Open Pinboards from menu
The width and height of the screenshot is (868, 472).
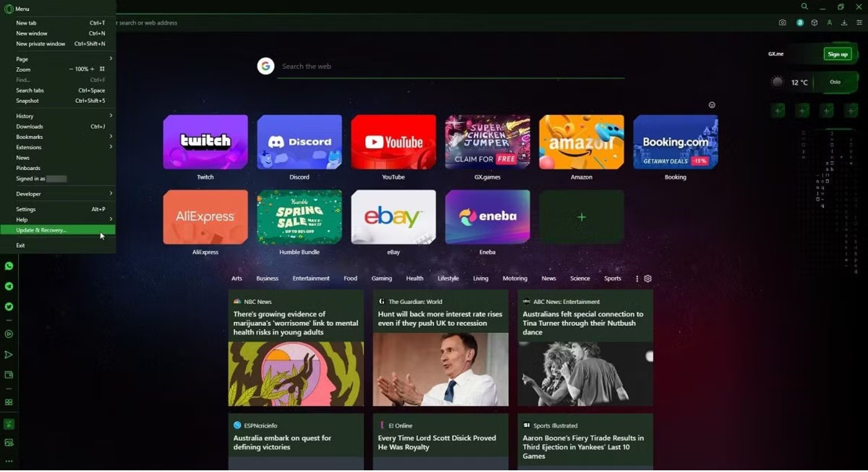click(58, 168)
